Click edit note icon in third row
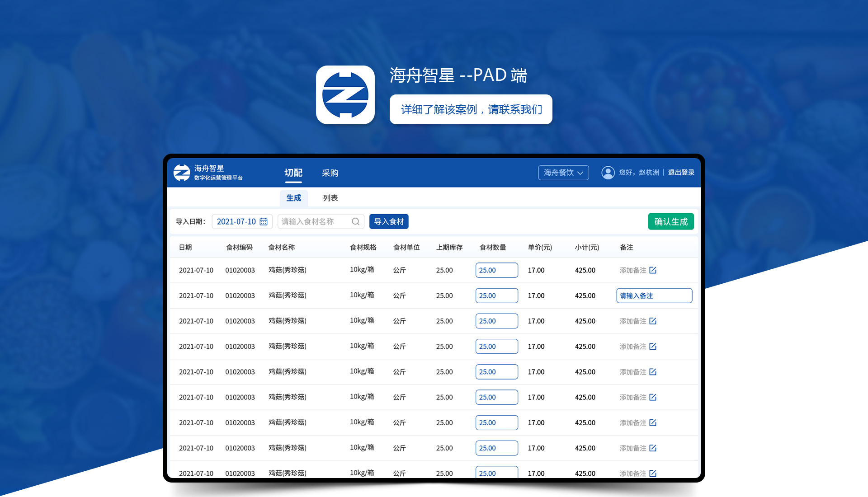The width and height of the screenshot is (868, 497). pyautogui.click(x=653, y=321)
